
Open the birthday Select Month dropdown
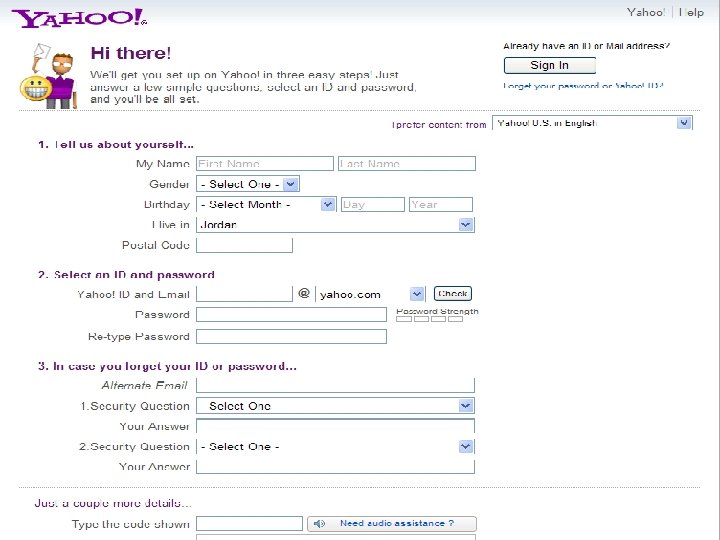click(266, 204)
